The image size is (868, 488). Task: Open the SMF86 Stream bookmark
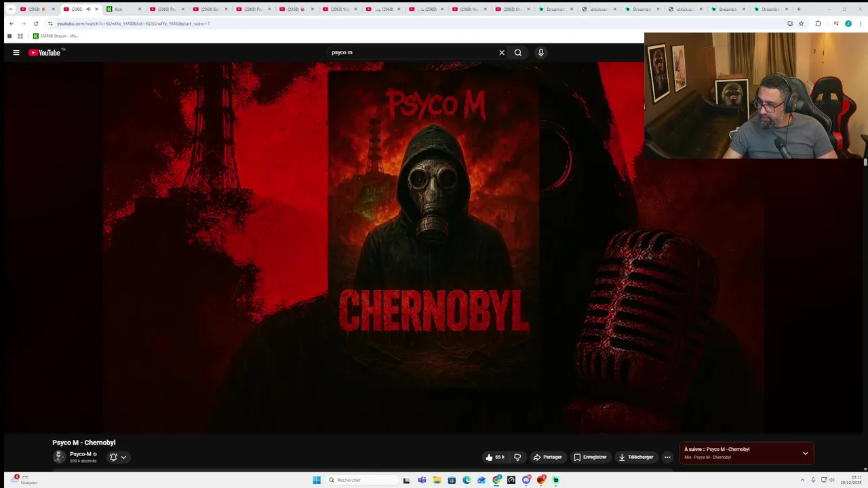point(56,36)
